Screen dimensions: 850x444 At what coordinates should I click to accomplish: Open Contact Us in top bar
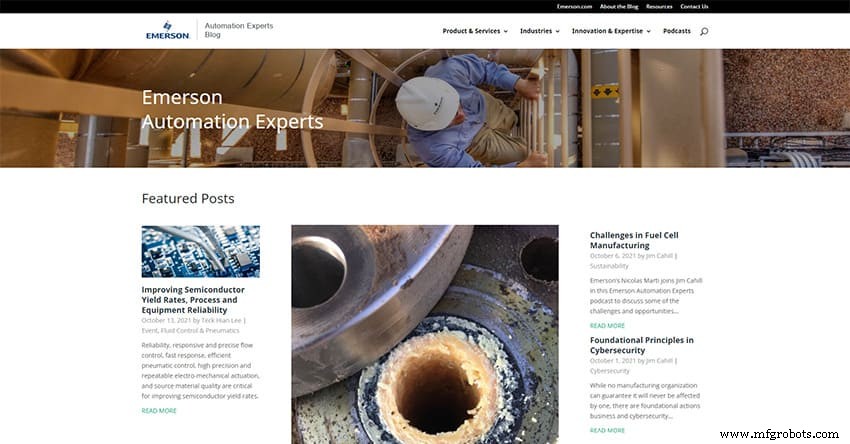point(694,7)
